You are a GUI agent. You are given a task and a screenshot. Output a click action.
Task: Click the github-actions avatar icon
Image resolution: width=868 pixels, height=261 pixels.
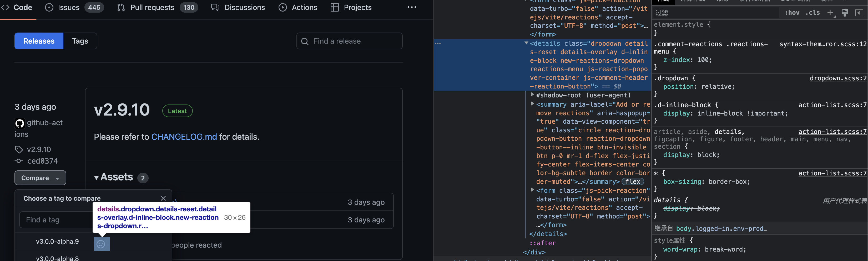pyautogui.click(x=19, y=123)
